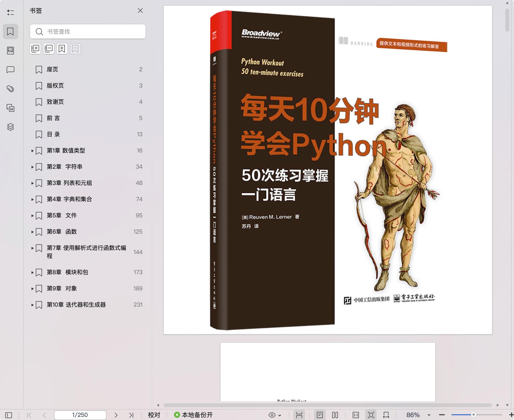Go to next page arrow
Viewport: 514px width, 420px height.
tap(116, 415)
